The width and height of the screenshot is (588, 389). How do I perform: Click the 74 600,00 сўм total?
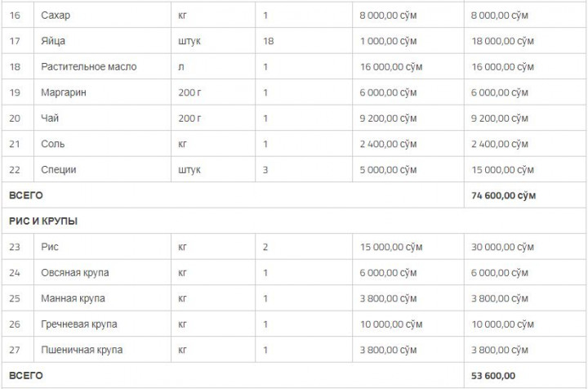pos(503,196)
